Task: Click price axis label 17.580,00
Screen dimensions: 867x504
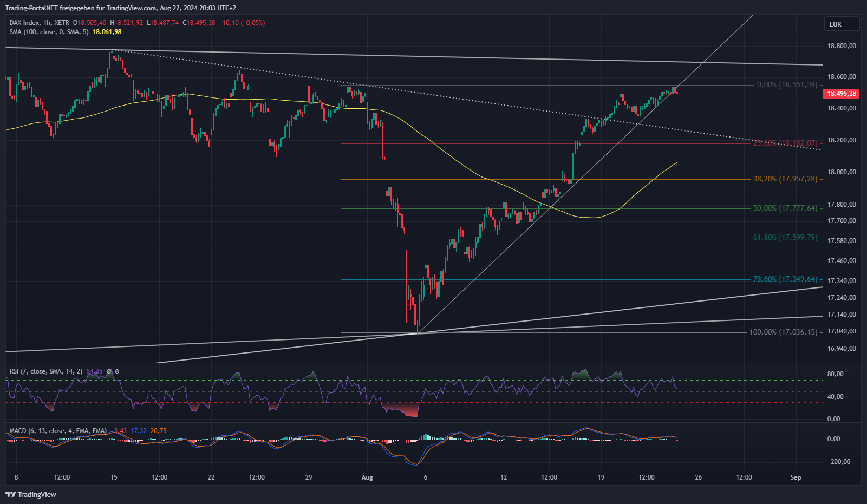Action: [842, 241]
